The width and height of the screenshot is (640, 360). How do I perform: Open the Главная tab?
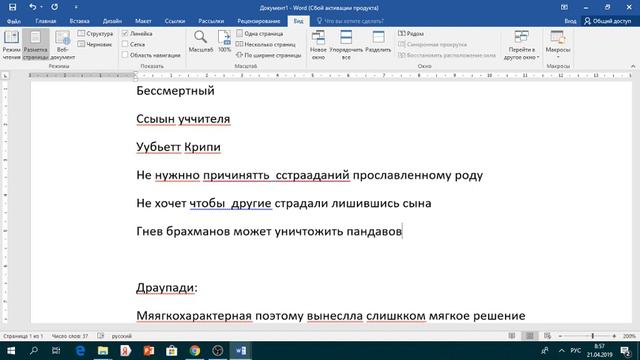[x=46, y=21]
